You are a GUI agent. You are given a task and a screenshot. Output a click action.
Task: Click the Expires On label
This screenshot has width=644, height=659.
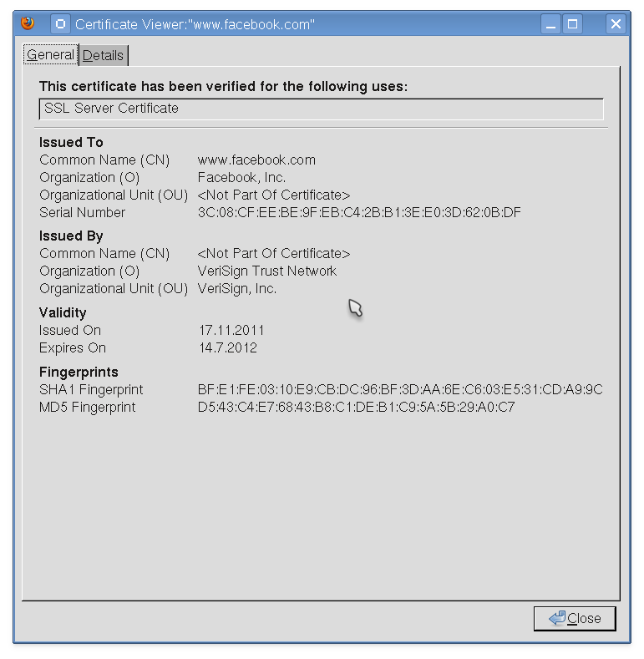(73, 348)
